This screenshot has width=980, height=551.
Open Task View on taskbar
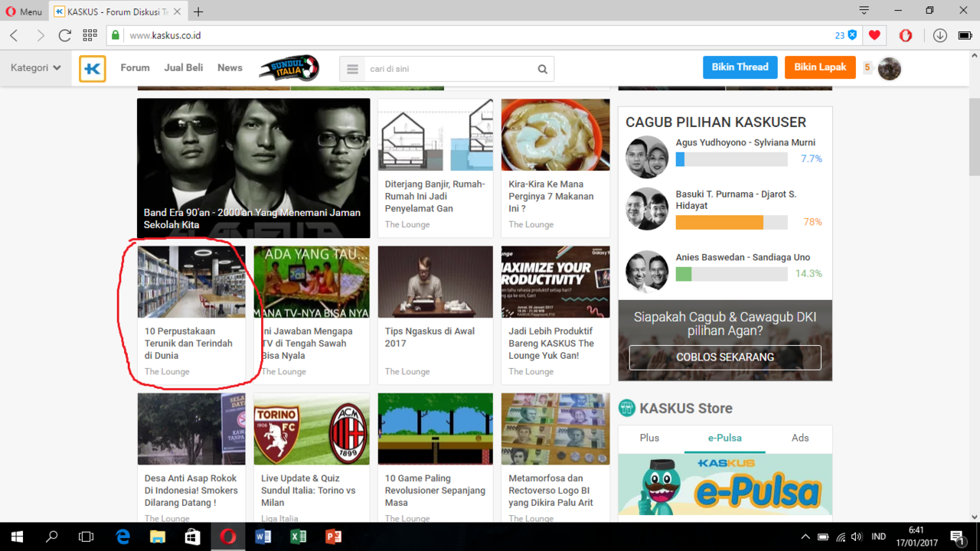[x=87, y=536]
